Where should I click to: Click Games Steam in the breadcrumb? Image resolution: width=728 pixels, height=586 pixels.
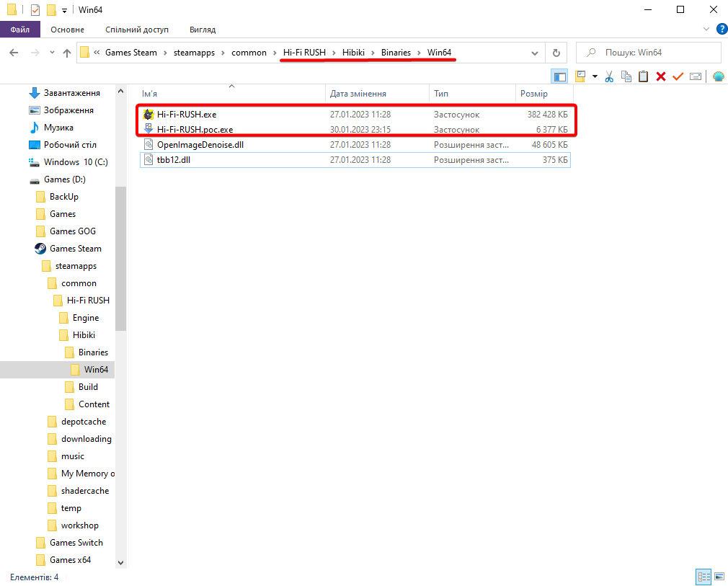[x=131, y=53]
